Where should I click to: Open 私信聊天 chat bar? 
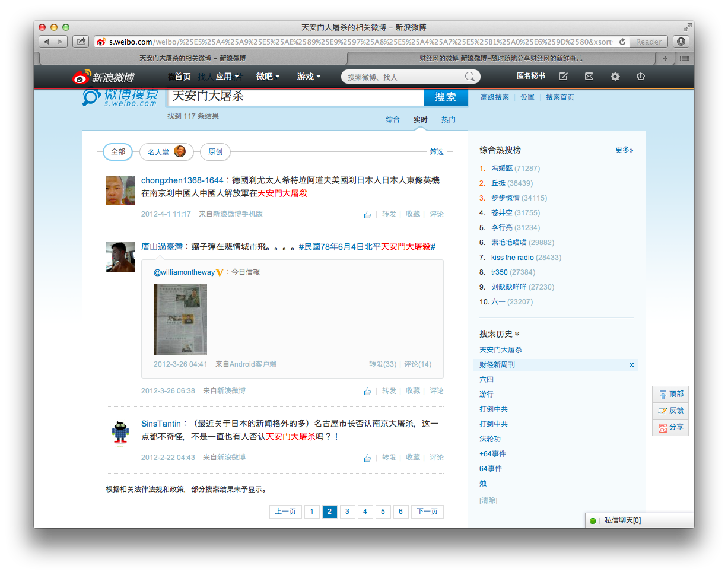coord(640,520)
